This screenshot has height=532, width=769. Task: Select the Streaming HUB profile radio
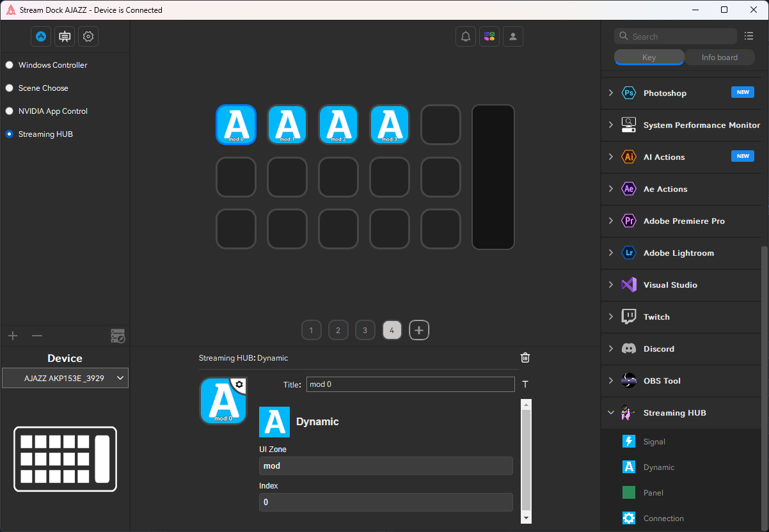point(9,134)
